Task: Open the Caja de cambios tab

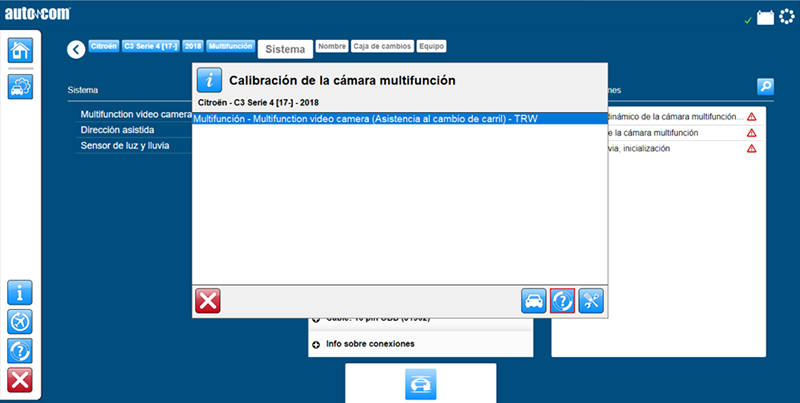Action: click(x=382, y=46)
